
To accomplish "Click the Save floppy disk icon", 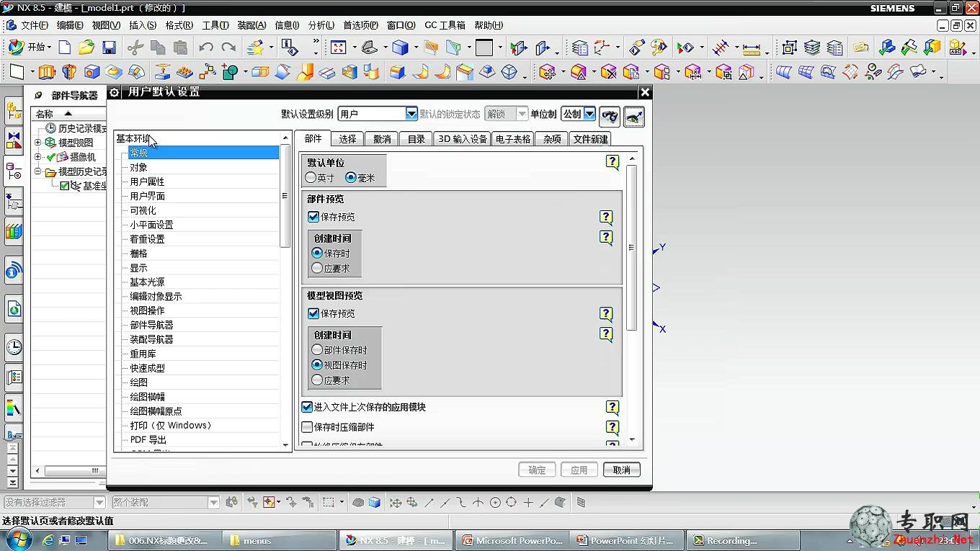I will [x=109, y=48].
